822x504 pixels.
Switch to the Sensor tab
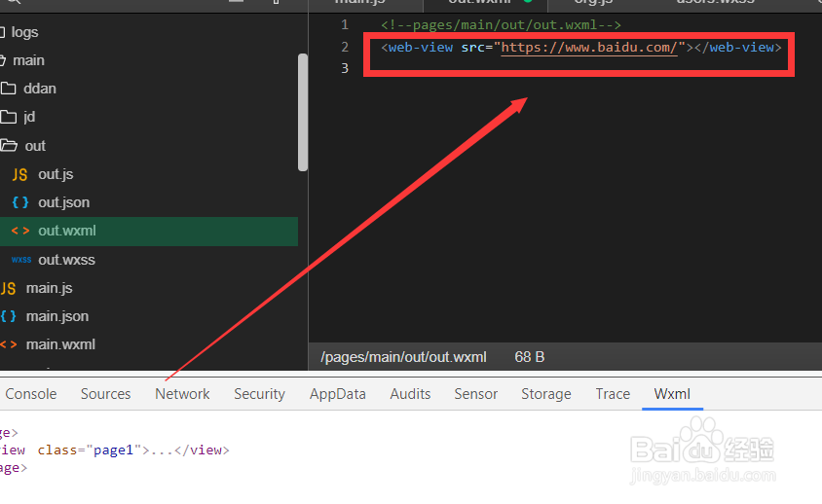click(x=475, y=394)
